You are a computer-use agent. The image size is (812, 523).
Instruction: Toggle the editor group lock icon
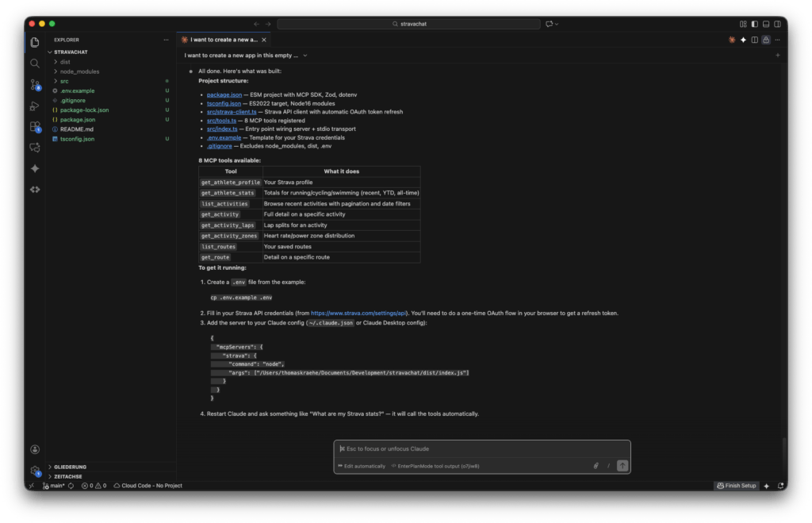point(766,40)
